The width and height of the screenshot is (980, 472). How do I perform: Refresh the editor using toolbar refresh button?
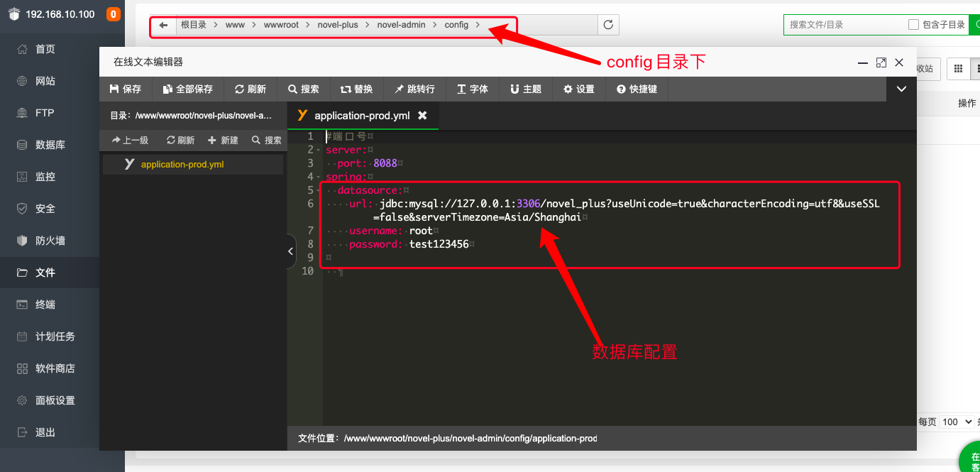(250, 89)
